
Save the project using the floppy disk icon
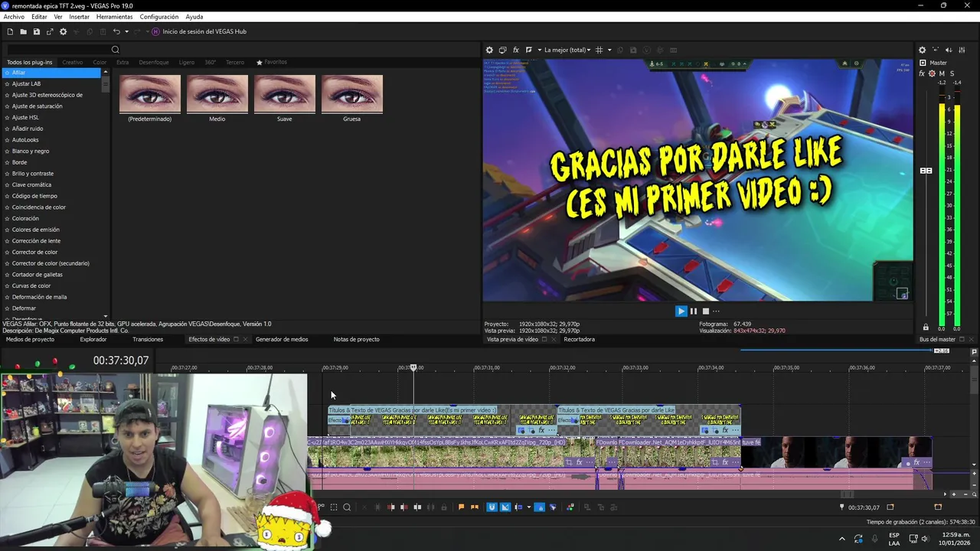36,31
